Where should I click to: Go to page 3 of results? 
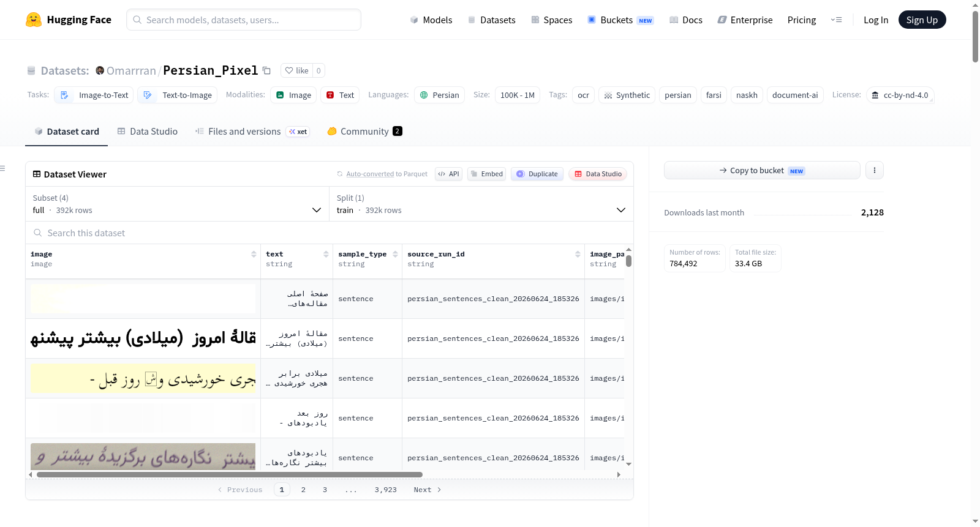click(x=325, y=490)
